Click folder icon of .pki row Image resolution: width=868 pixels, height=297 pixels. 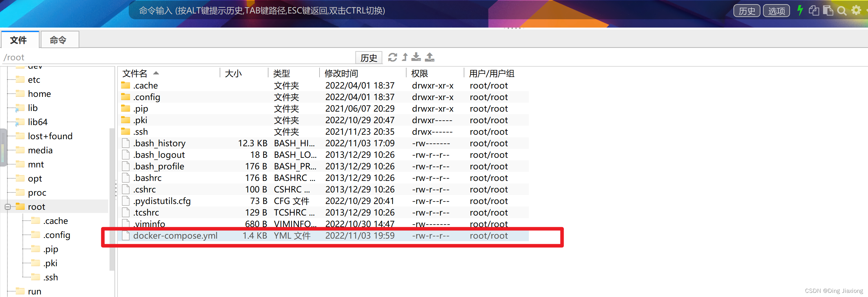pyautogui.click(x=125, y=120)
